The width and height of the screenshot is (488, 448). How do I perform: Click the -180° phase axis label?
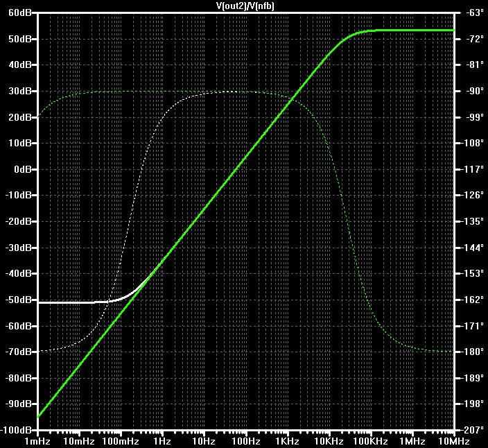(473, 352)
